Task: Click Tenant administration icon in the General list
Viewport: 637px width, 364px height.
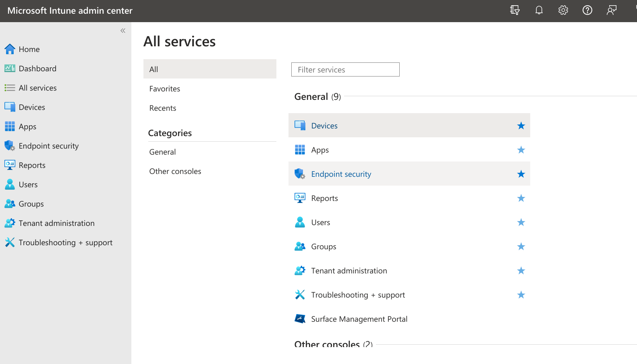Action: [300, 271]
